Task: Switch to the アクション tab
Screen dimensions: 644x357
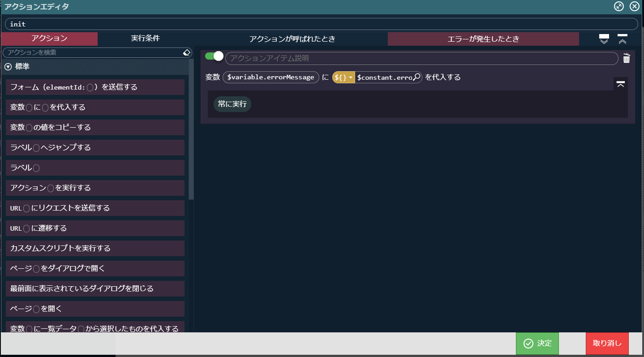Action: 49,39
